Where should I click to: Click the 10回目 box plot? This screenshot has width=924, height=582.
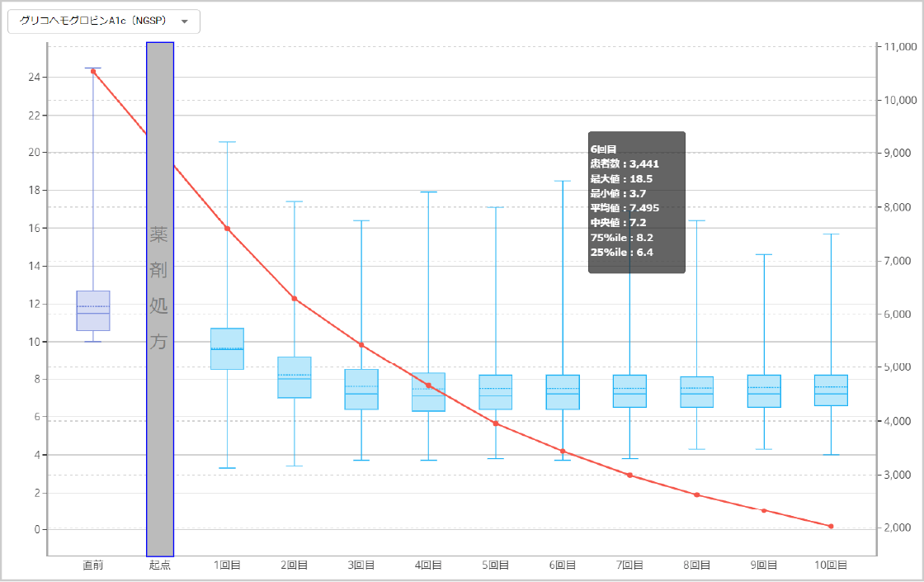click(x=832, y=390)
